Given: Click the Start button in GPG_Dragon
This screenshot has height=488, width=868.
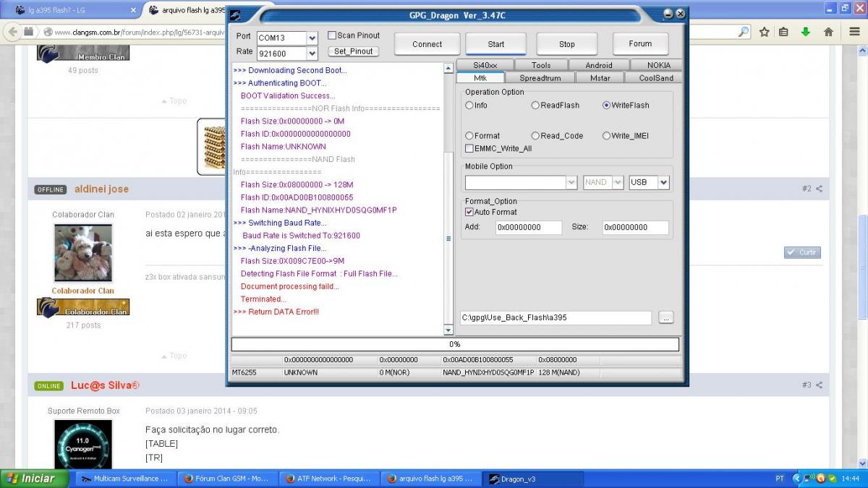Looking at the screenshot, I should (x=496, y=44).
